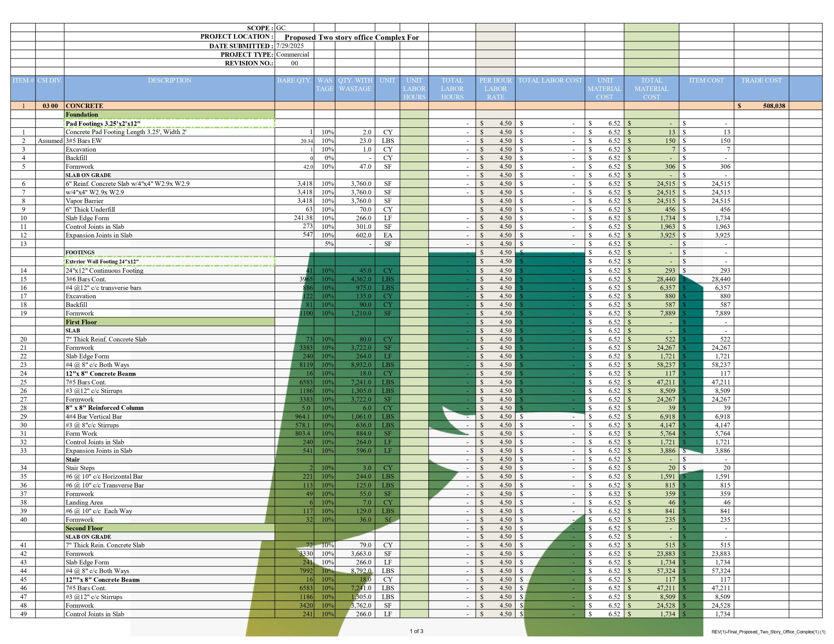Screen dimensions: 834x644
Task: Click the 6" Reinf. Concrete Slab w/4"x4" description
Action: coord(128,184)
